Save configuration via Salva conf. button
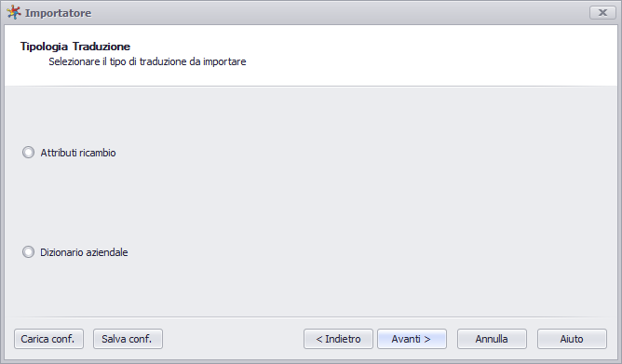Screen dimensions: 622x364 [128, 339]
